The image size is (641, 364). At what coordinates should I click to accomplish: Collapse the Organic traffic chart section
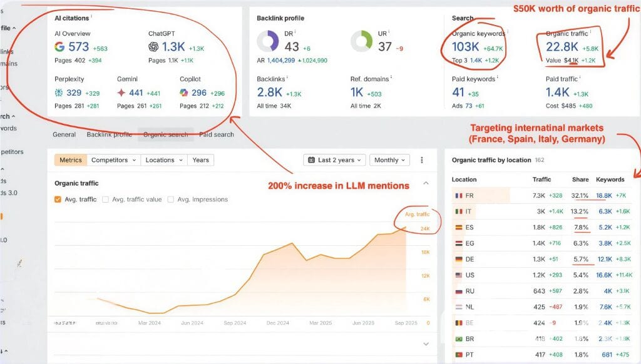426,183
